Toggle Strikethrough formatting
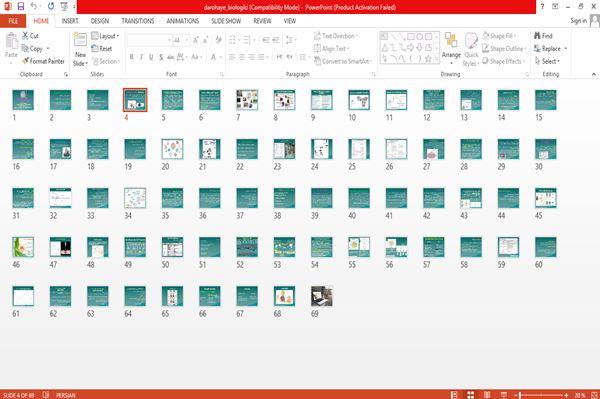The width and height of the screenshot is (600, 399). coord(171,57)
